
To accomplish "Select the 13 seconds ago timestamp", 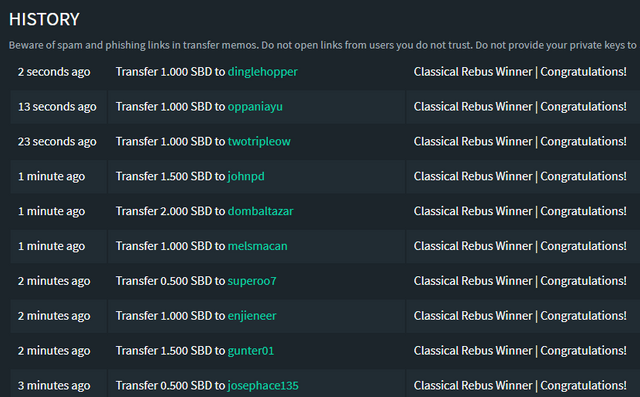I will pos(57,106).
